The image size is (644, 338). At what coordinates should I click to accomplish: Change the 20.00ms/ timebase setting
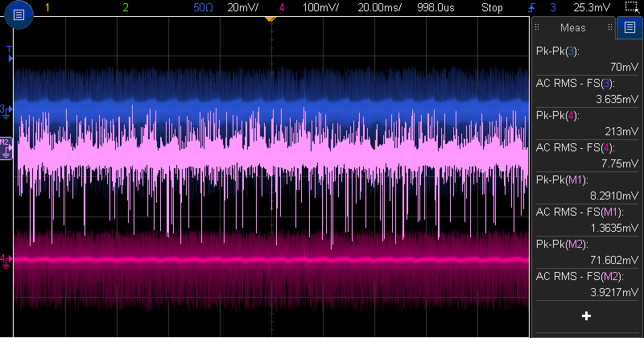379,7
